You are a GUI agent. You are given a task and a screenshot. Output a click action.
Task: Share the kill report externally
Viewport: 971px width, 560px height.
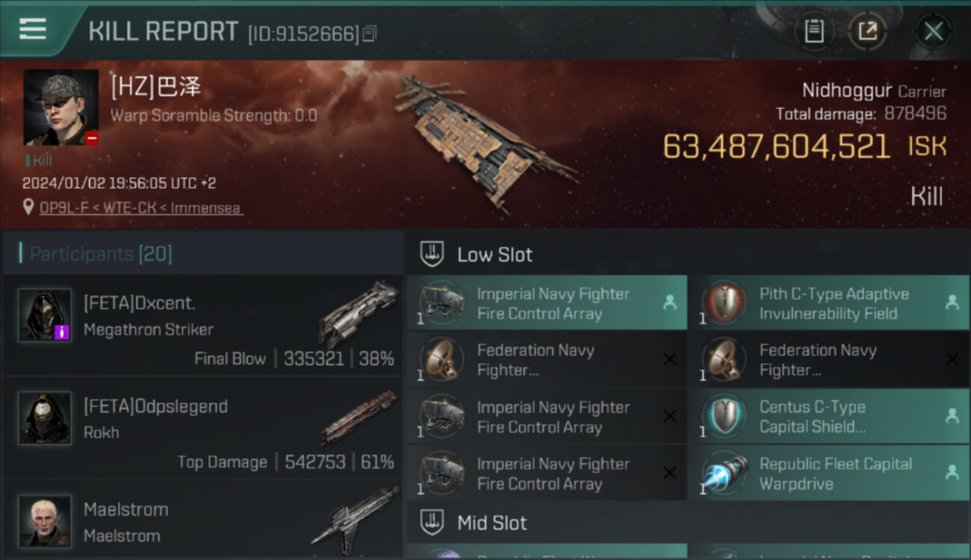(x=867, y=31)
